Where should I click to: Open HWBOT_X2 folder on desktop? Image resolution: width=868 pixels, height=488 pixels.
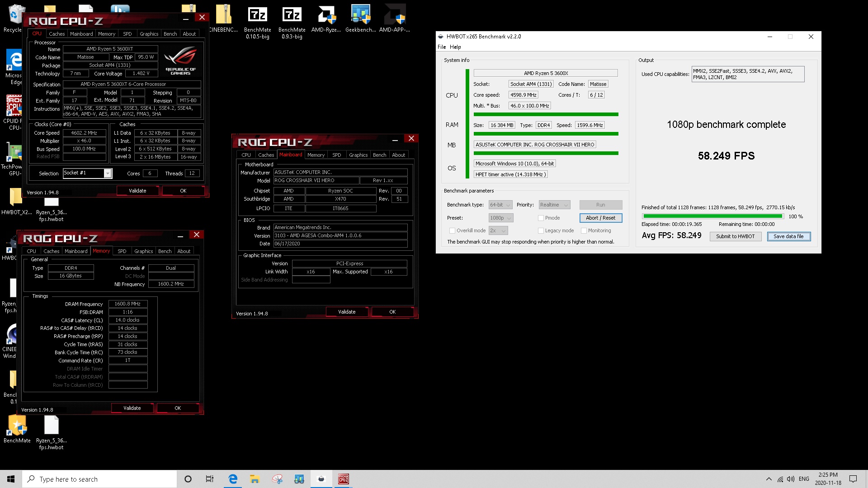16,201
